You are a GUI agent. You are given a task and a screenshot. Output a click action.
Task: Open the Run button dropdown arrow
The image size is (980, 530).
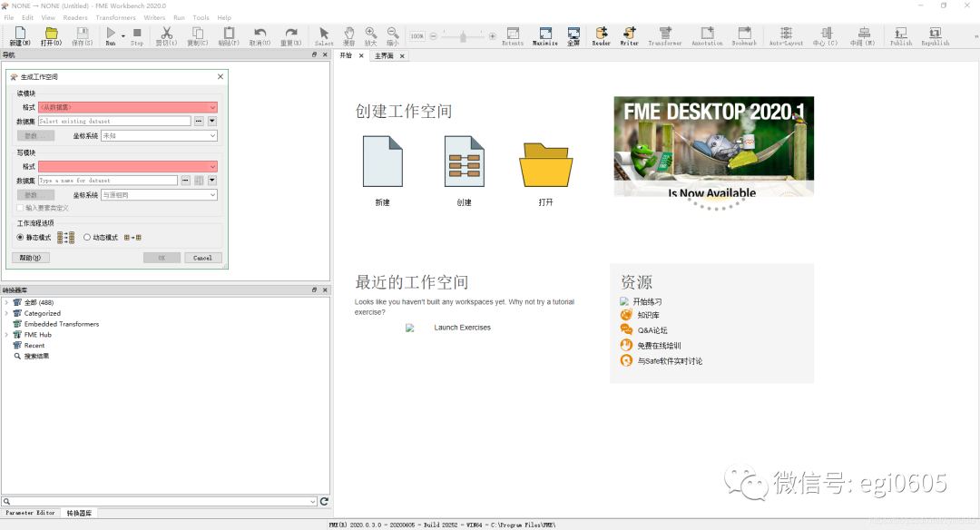click(123, 36)
